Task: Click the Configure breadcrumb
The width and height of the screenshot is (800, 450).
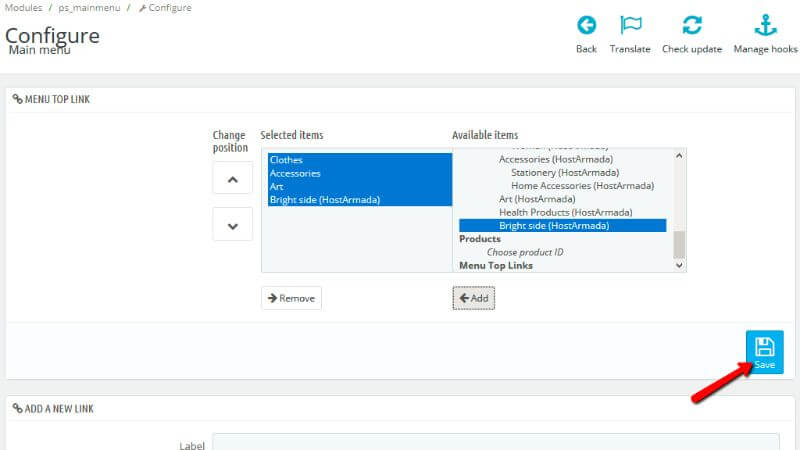Action: point(165,8)
